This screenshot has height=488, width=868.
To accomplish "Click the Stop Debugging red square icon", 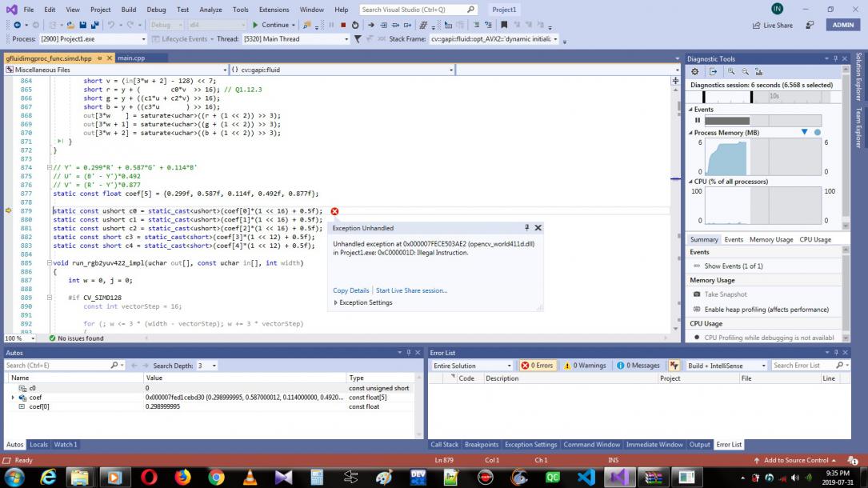I will tap(343, 25).
